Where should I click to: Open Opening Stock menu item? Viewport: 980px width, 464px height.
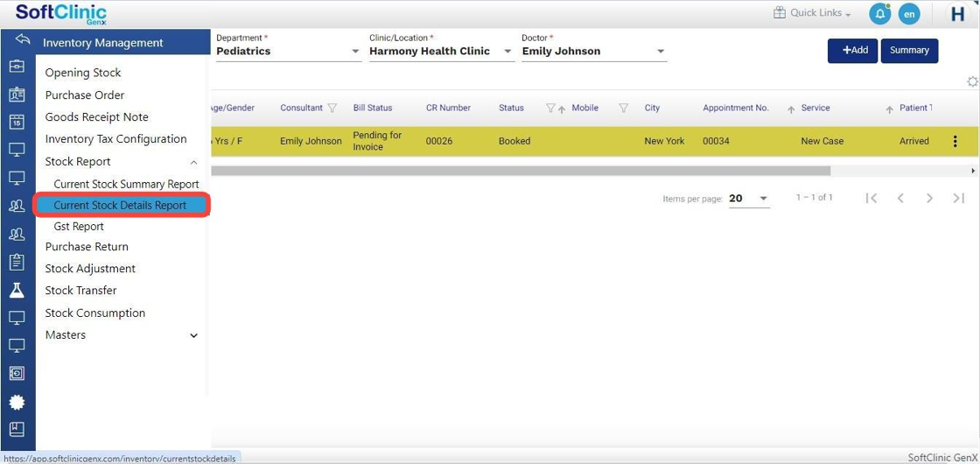point(83,73)
